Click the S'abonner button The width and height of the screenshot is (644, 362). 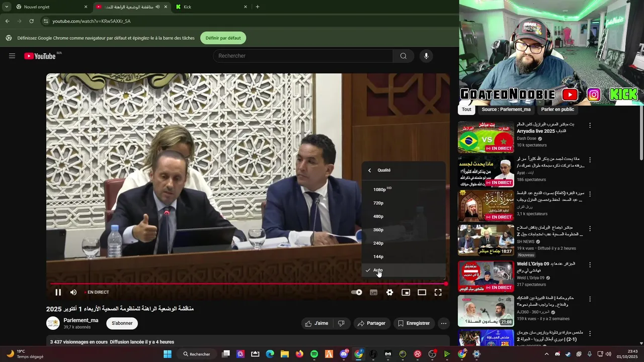point(122,323)
